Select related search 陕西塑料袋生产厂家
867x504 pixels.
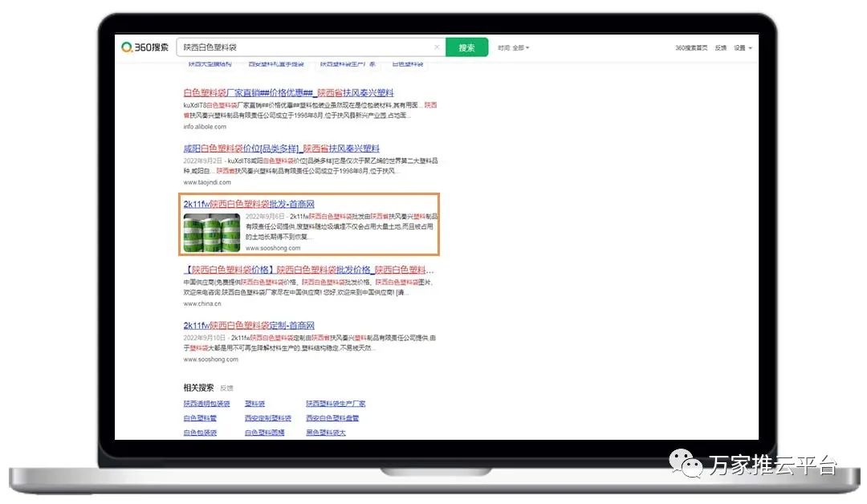[336, 404]
